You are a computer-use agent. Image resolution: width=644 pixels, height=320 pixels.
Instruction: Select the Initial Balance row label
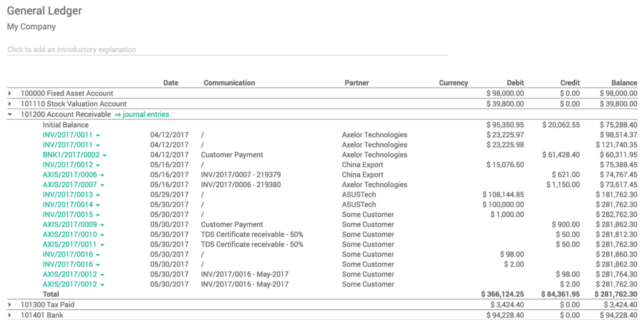[66, 125]
